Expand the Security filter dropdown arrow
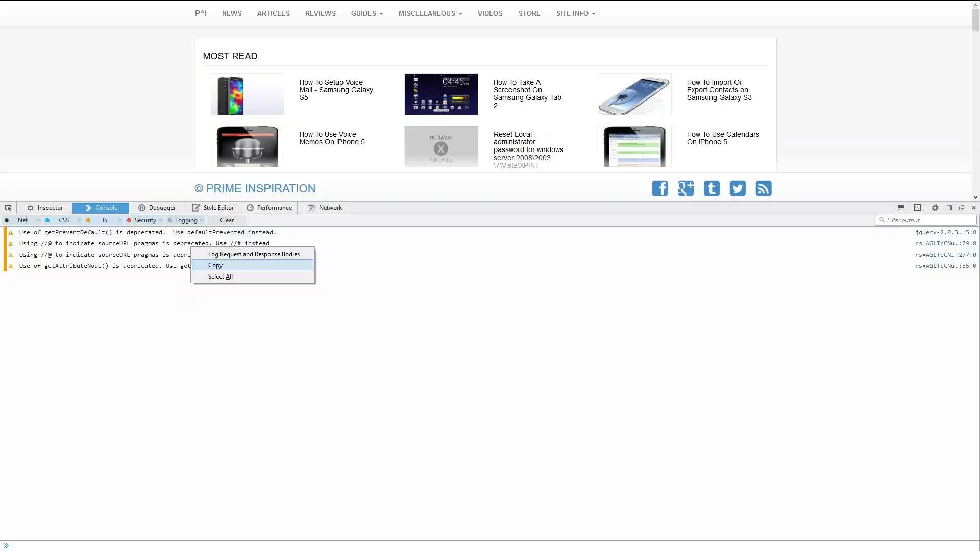Image resolution: width=980 pixels, height=551 pixels. pyautogui.click(x=161, y=220)
